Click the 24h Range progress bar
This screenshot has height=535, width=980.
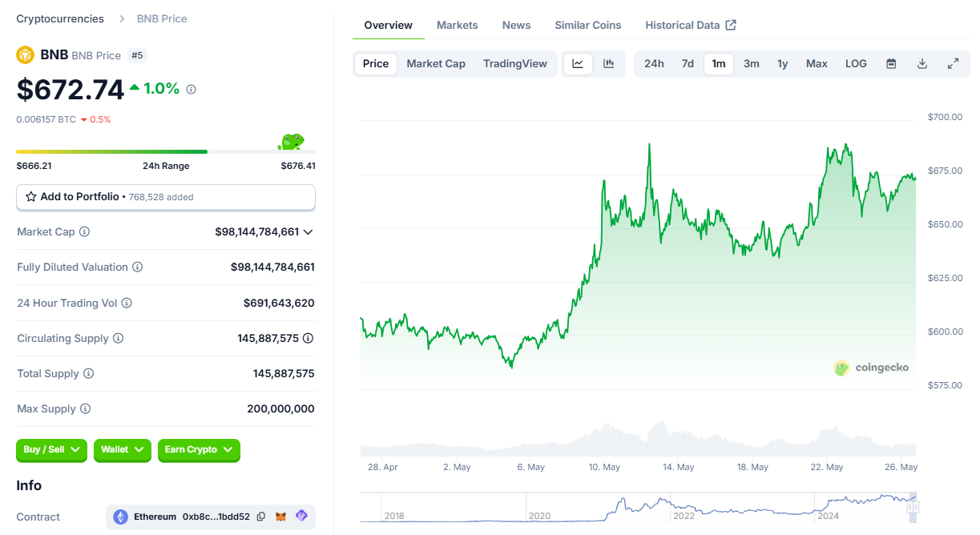coord(166,151)
